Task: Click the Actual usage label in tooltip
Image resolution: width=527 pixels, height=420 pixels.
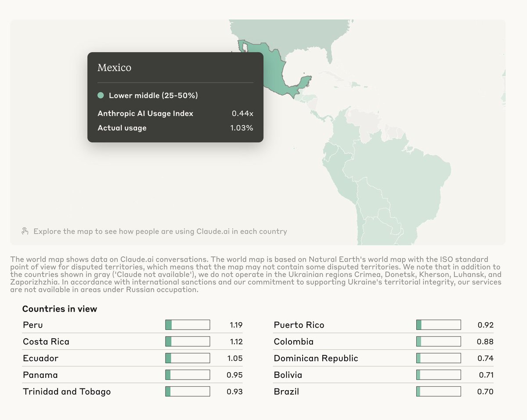Action: coord(122,128)
